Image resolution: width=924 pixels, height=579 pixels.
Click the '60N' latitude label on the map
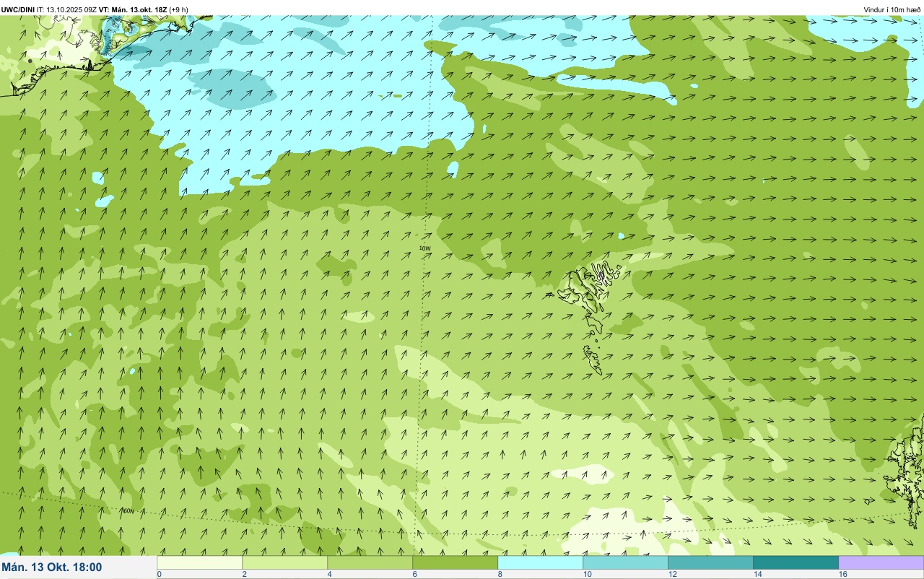tap(128, 511)
